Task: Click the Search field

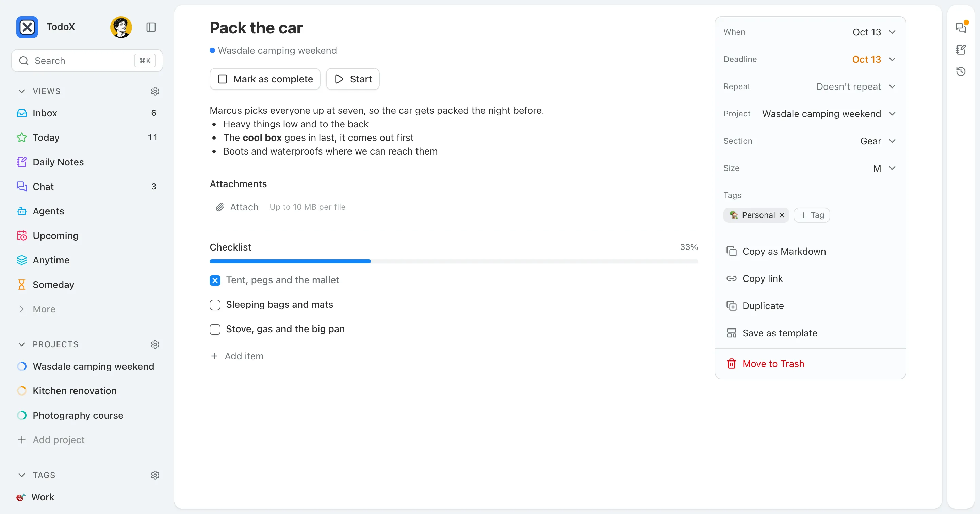Action: (87, 61)
